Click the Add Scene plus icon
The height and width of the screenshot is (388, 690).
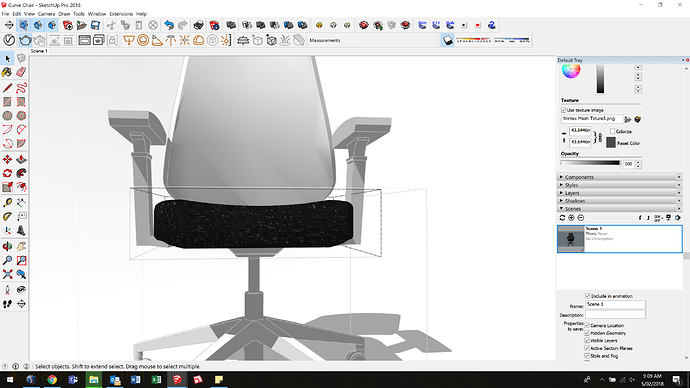[571, 218]
